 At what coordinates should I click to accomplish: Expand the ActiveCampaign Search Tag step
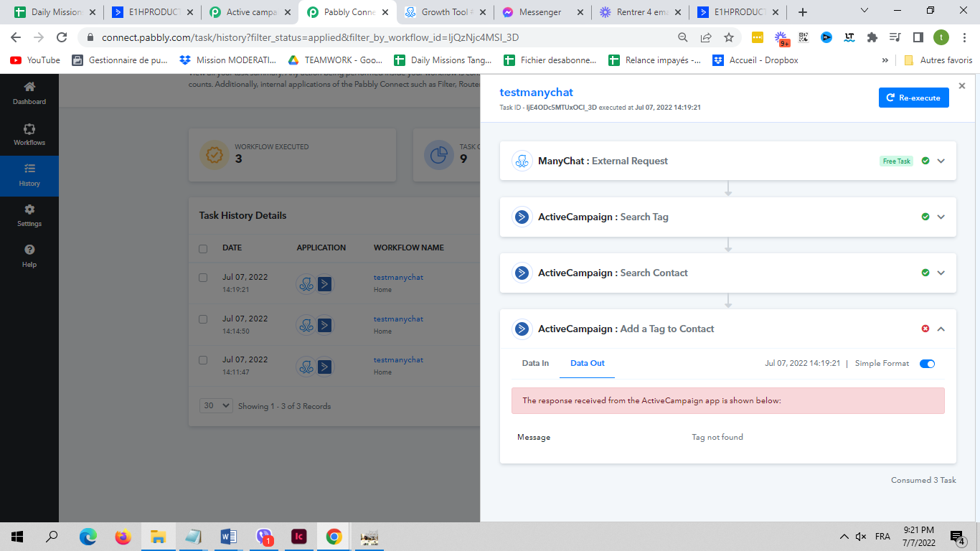[x=941, y=217]
